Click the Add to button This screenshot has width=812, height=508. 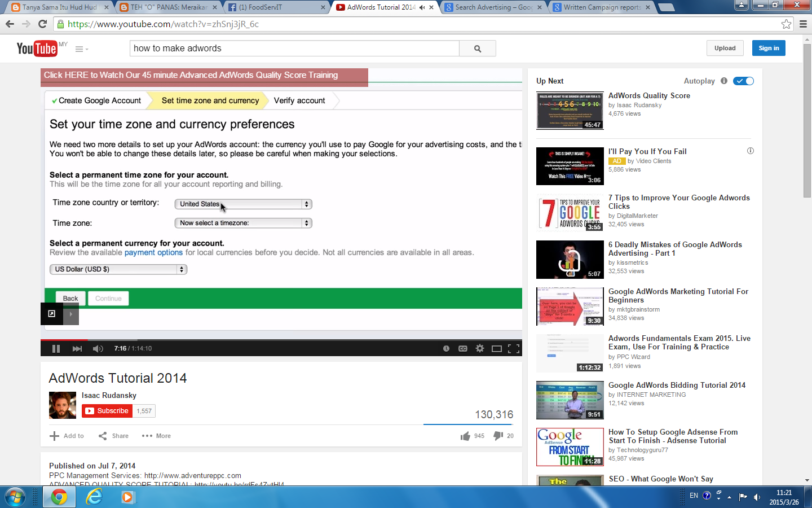(x=67, y=436)
